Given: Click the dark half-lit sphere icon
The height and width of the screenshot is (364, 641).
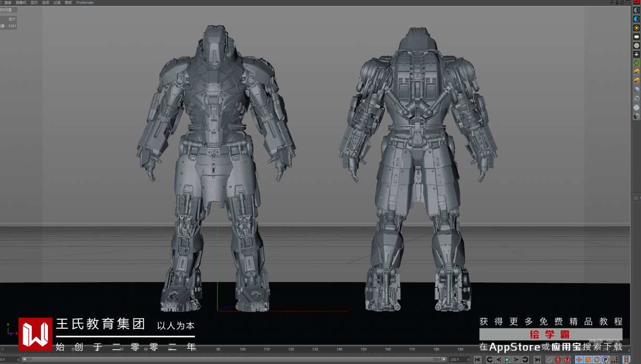Looking at the screenshot, I should tap(636, 116).
